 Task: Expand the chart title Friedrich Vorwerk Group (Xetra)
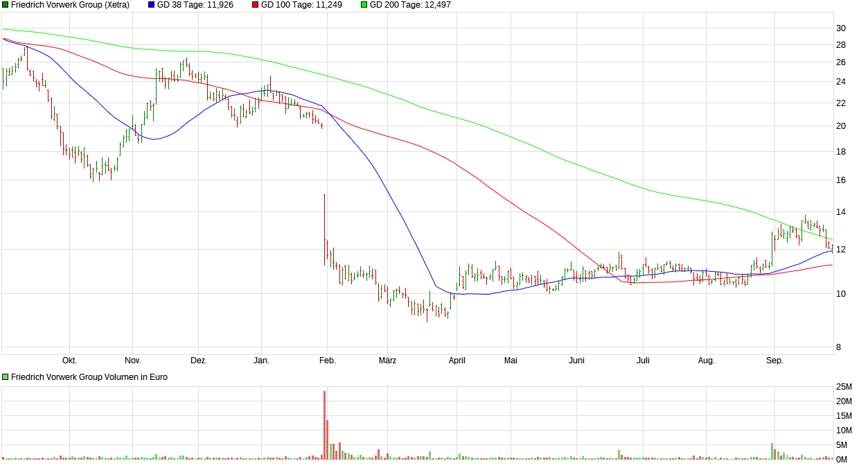click(x=71, y=4)
